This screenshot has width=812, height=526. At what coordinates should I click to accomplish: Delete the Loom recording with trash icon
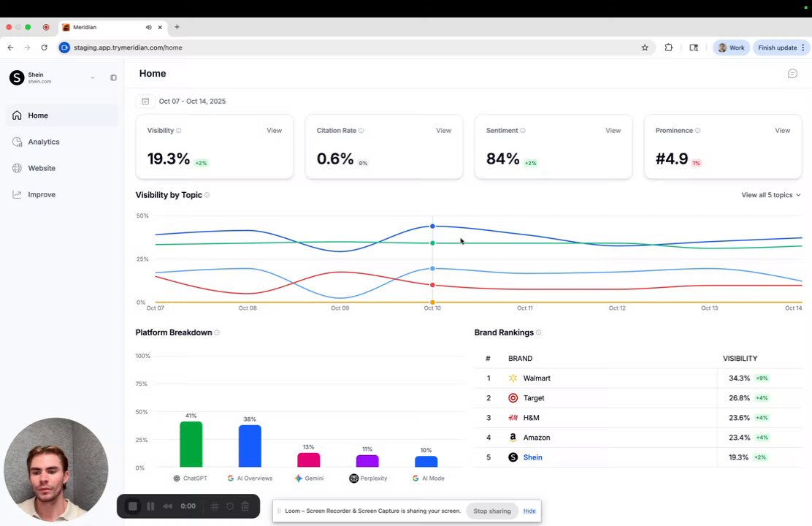click(x=245, y=506)
